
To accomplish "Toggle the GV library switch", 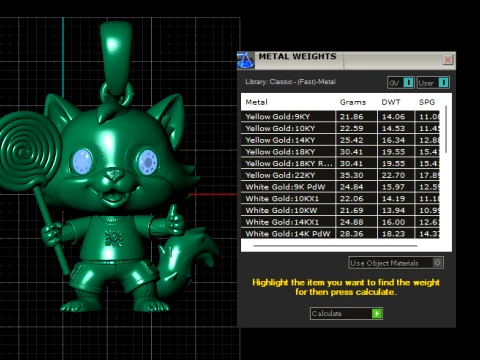I will 401,83.
